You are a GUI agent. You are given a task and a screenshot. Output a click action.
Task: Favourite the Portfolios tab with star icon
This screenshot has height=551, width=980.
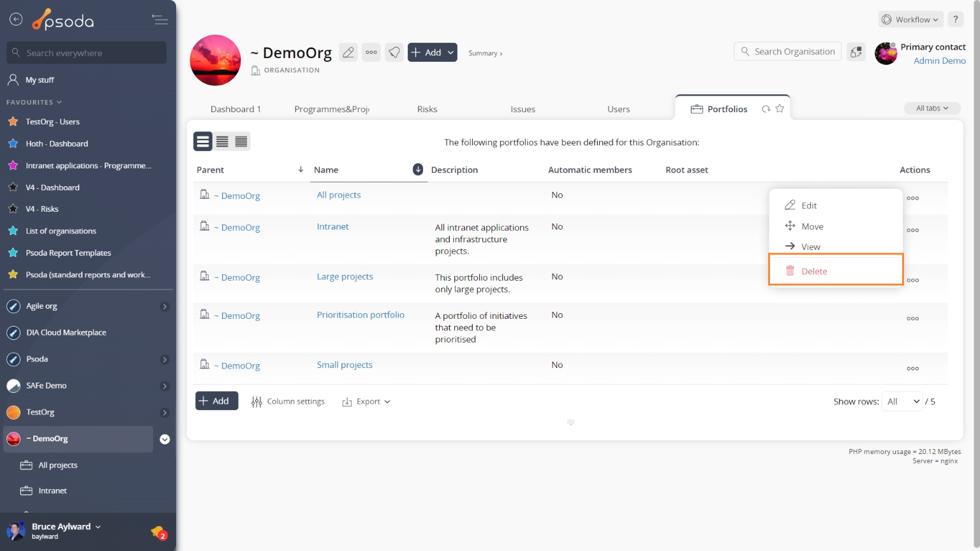(x=780, y=108)
